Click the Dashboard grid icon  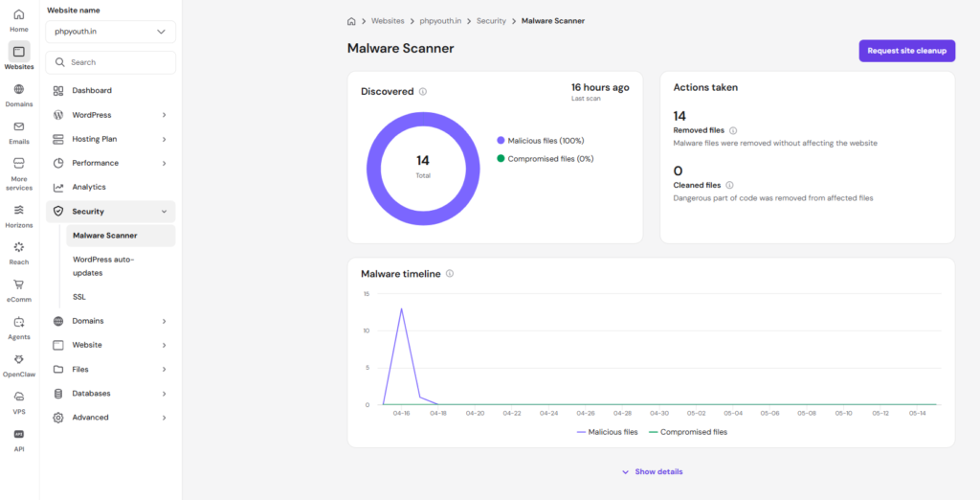click(x=58, y=91)
